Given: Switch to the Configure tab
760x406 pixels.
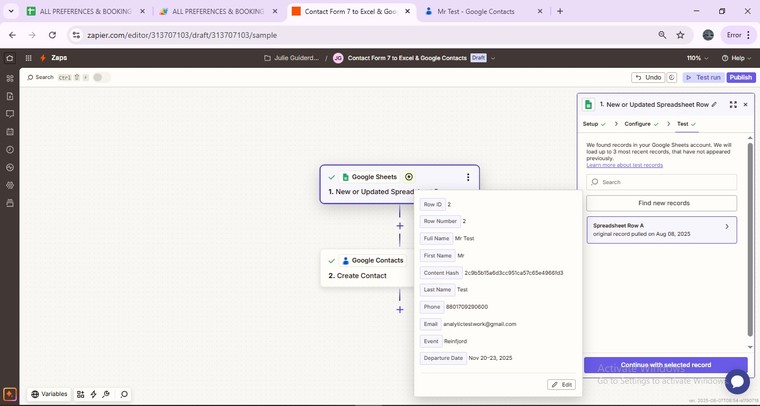Looking at the screenshot, I should click(641, 124).
